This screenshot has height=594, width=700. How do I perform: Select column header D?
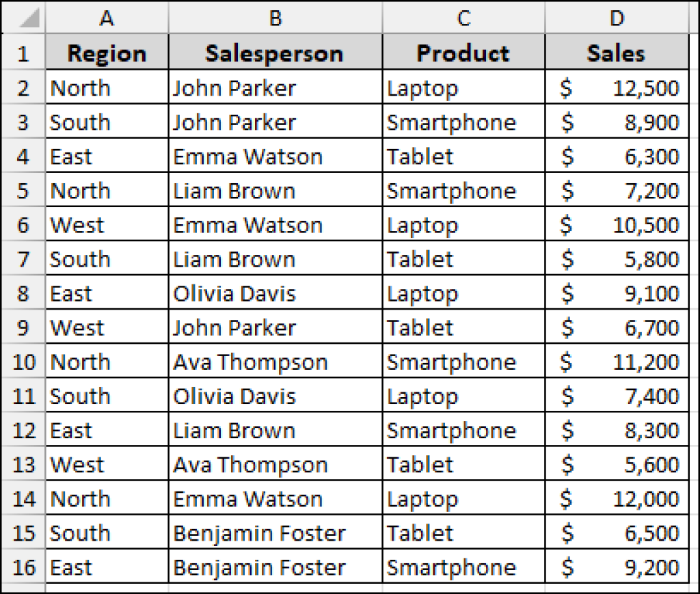point(617,18)
